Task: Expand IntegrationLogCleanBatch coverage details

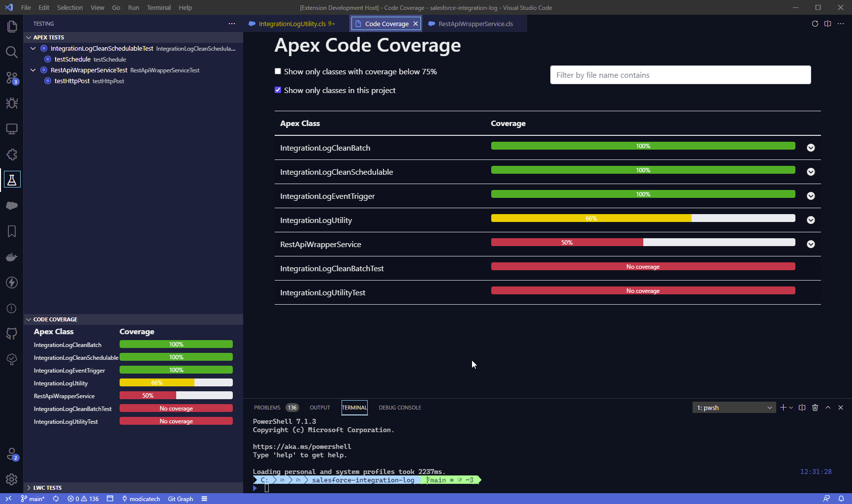Action: point(811,148)
